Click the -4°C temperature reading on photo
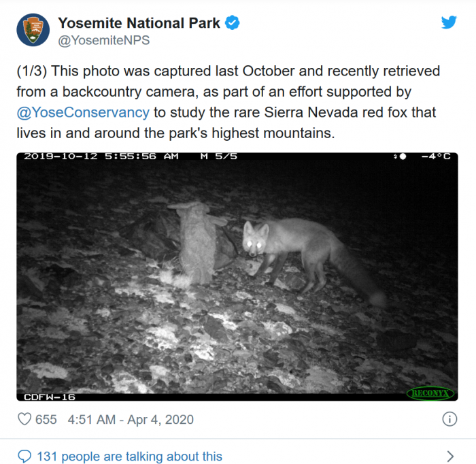 pyautogui.click(x=436, y=156)
